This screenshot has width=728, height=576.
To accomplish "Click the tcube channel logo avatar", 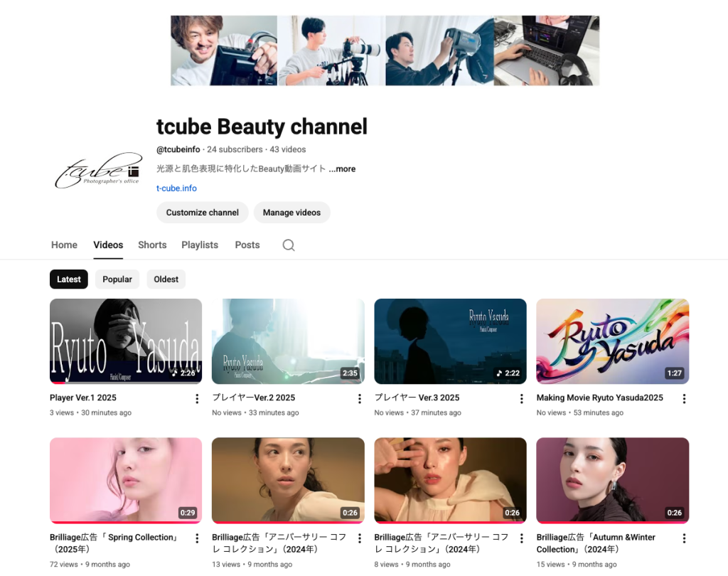I will click(98, 171).
